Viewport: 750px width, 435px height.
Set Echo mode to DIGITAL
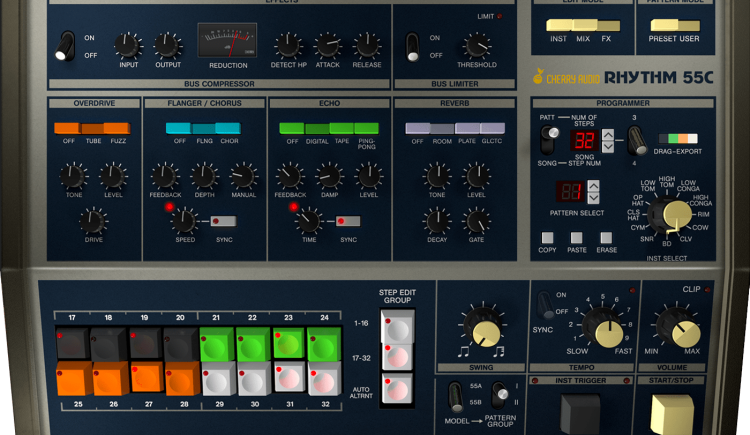tap(317, 128)
